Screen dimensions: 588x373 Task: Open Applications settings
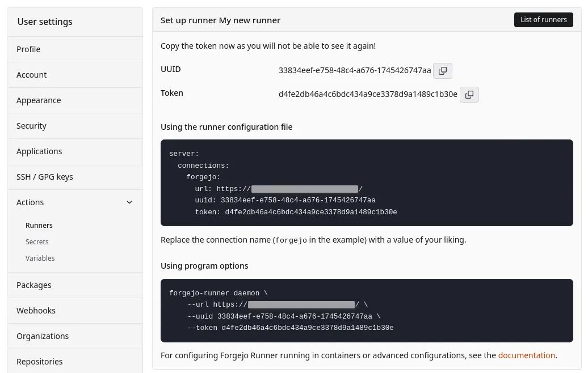(x=39, y=151)
